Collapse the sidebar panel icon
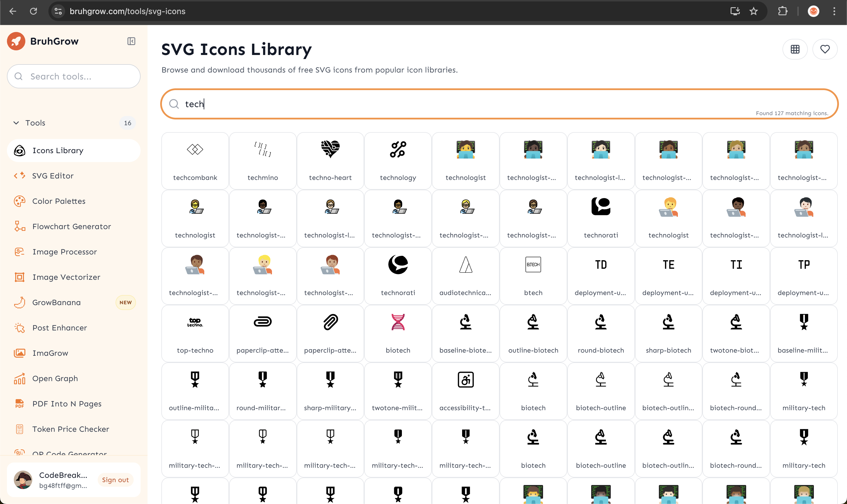847x504 pixels. tap(131, 41)
